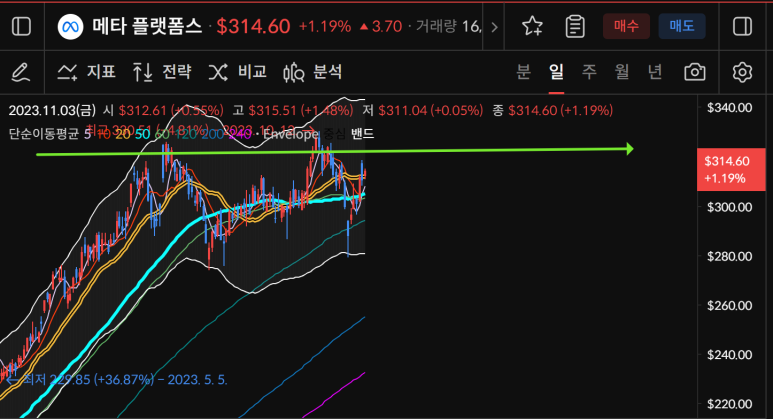Open the notes clipboard icon
This screenshot has height=419, width=773.
tap(575, 26)
